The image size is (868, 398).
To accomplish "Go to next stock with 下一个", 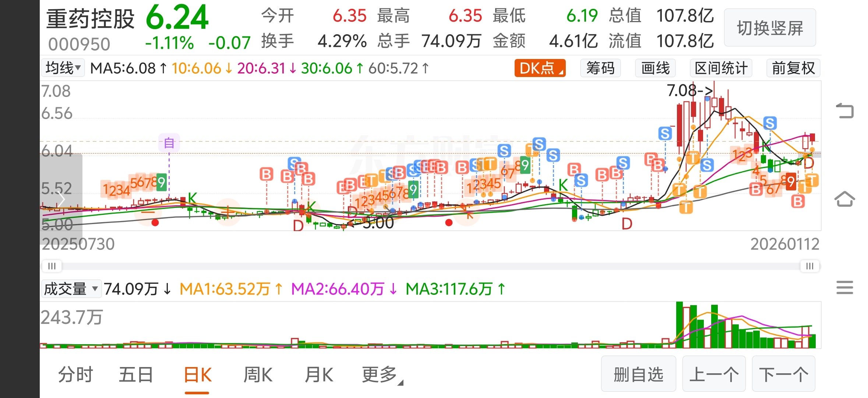I will pyautogui.click(x=783, y=374).
